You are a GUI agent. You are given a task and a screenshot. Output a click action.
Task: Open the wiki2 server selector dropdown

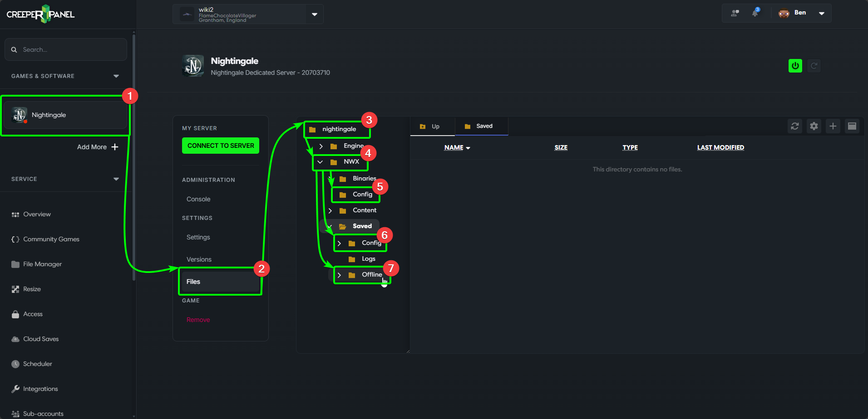pyautogui.click(x=314, y=14)
